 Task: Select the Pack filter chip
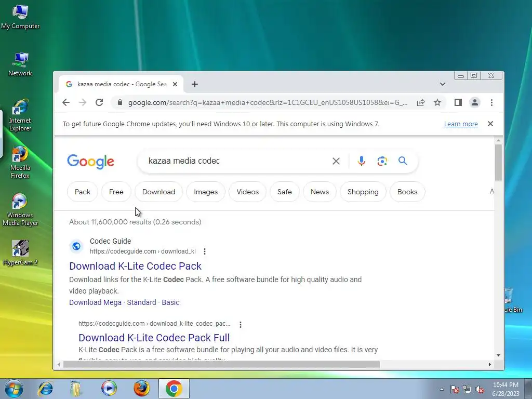pos(83,192)
